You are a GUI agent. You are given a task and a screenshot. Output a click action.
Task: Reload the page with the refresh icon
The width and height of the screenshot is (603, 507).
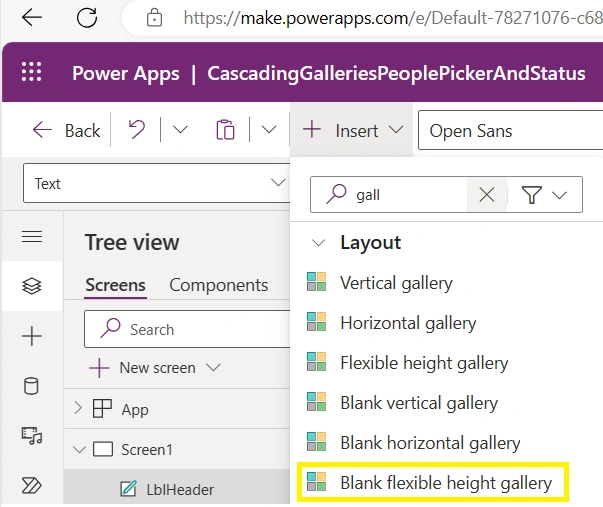[87, 18]
